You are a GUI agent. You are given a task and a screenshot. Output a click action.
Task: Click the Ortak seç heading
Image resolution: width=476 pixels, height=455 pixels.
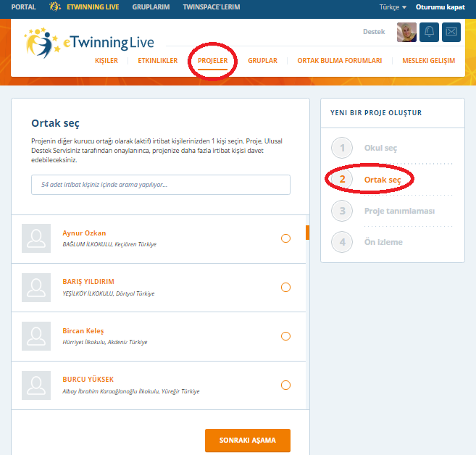click(55, 123)
